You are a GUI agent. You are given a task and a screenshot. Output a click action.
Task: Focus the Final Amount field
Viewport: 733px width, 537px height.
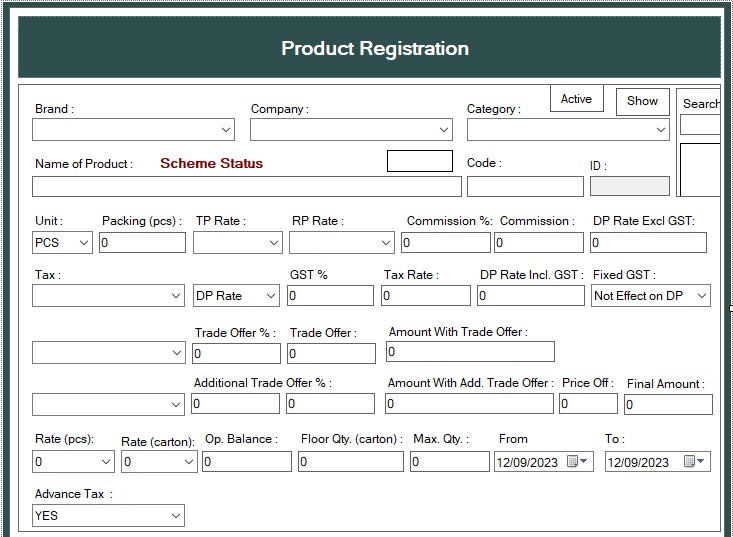pyautogui.click(x=667, y=404)
